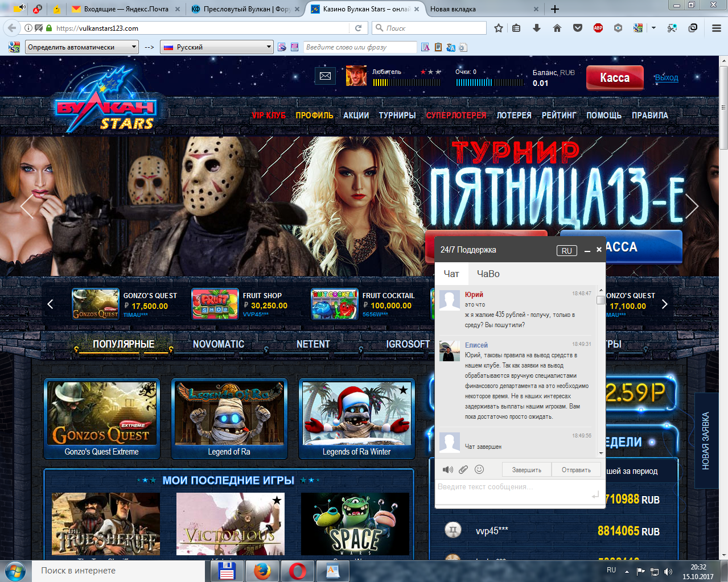Toggle the favorite star on Legends of Ra Winter
Viewport: 728px width, 582px height.
pyautogui.click(x=403, y=390)
